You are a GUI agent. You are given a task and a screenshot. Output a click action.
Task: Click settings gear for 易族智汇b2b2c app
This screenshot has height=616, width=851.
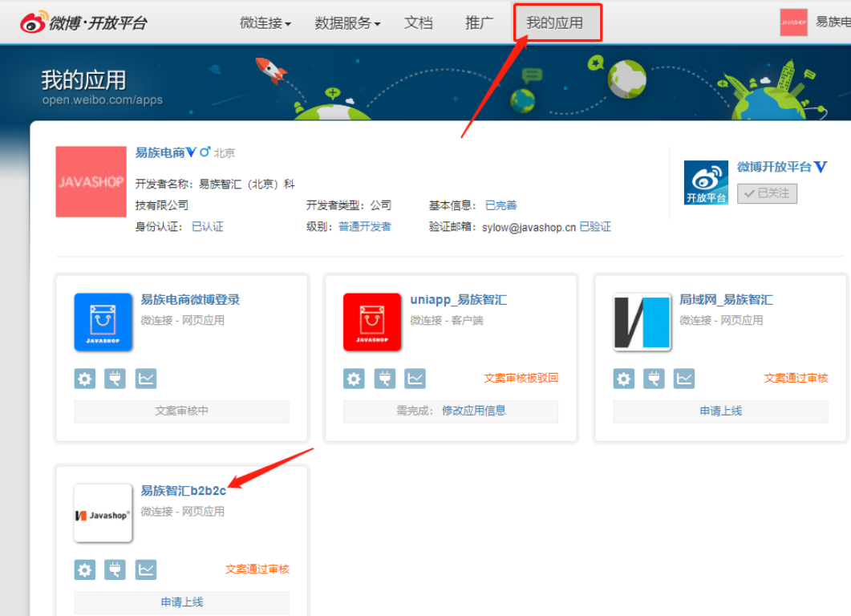85,569
